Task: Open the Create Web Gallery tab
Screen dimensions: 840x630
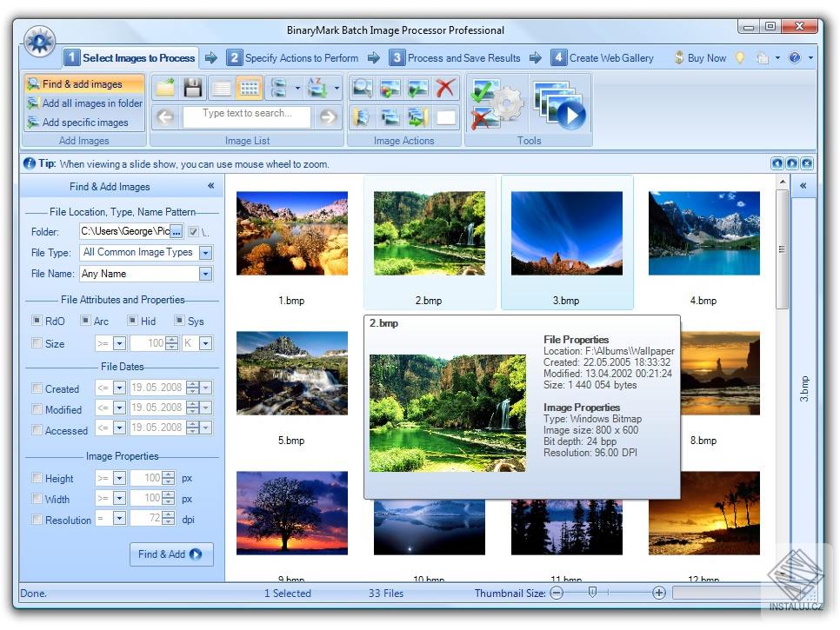Action: 613,57
